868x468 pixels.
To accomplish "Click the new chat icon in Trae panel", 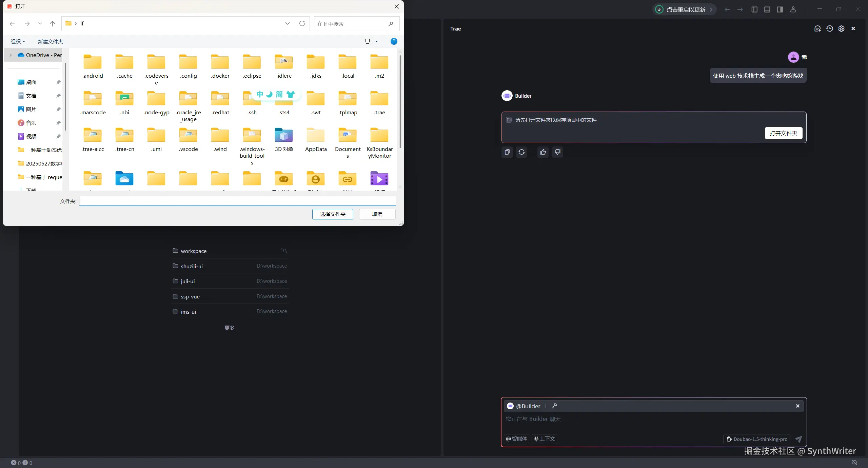I will click(817, 29).
